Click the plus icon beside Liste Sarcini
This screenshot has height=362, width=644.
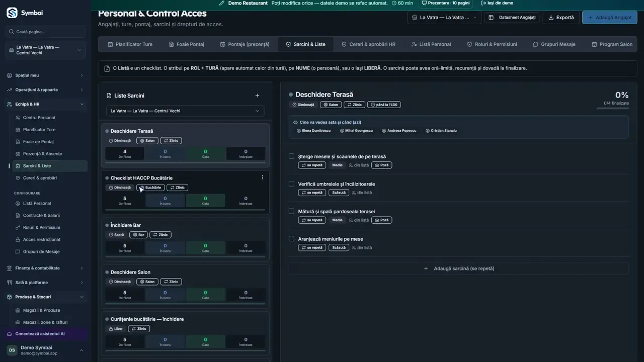coord(257,96)
